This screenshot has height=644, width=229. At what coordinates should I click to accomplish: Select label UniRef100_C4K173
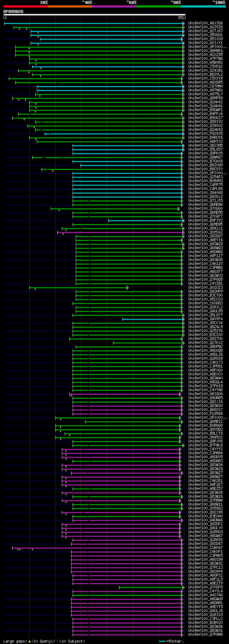205,363
